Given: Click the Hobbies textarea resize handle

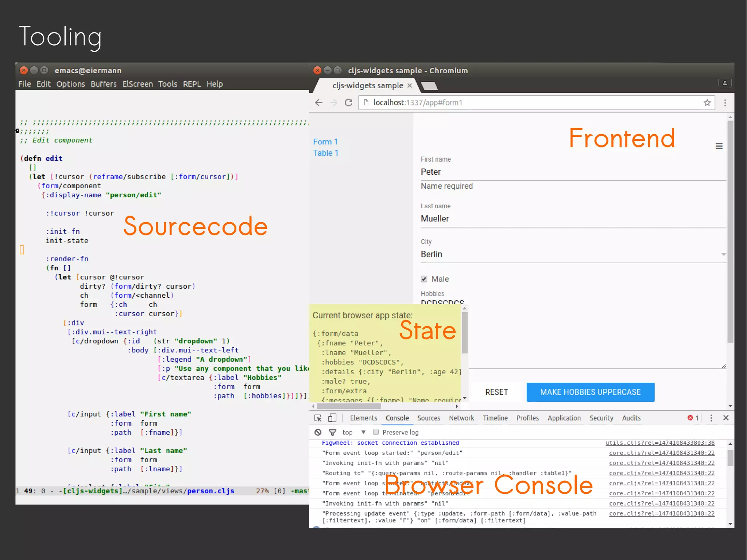Looking at the screenshot, I should pyautogui.click(x=724, y=366).
